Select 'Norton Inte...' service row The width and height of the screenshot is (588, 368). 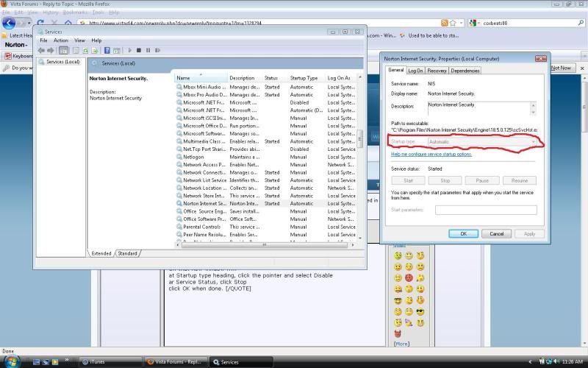pos(265,204)
